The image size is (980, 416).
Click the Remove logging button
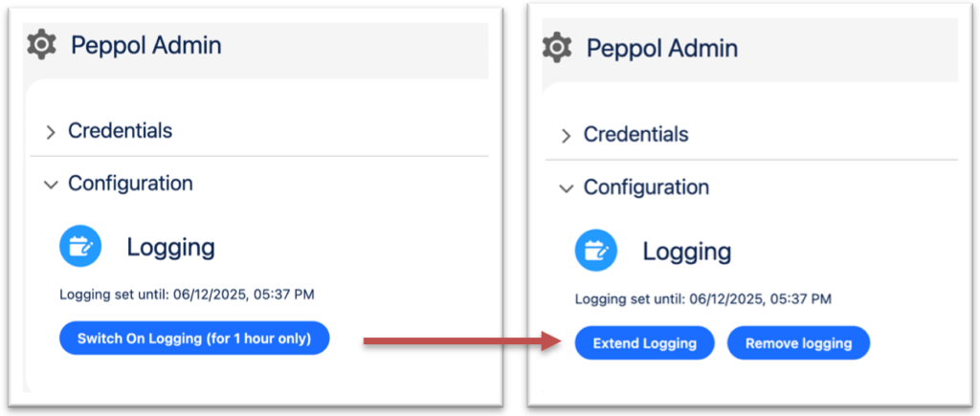[x=798, y=343]
